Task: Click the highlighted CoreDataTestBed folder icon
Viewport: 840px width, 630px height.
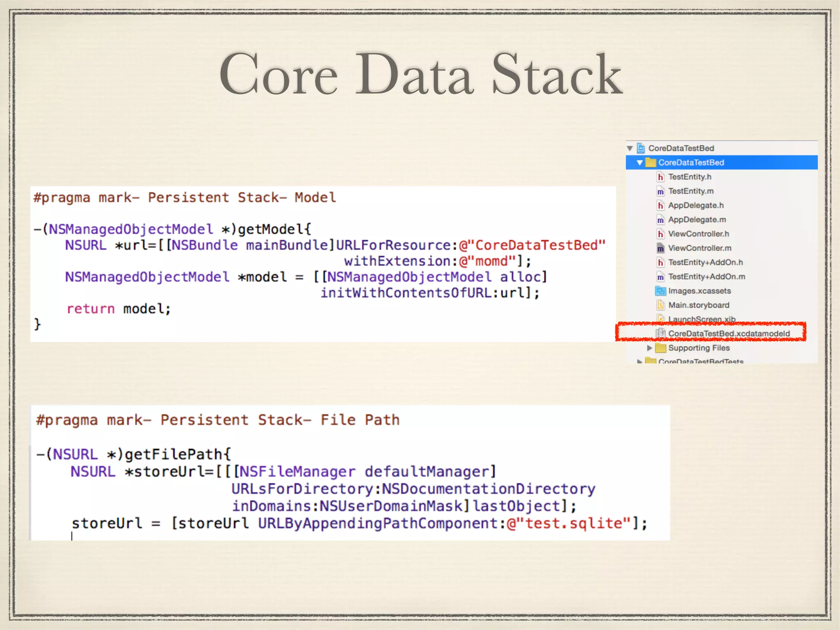Action: pos(651,162)
